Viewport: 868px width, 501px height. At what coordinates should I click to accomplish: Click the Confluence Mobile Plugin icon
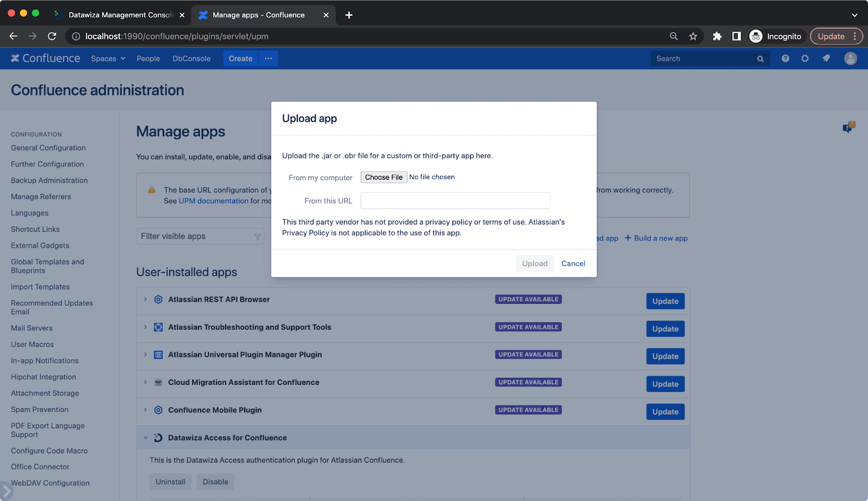pos(158,410)
